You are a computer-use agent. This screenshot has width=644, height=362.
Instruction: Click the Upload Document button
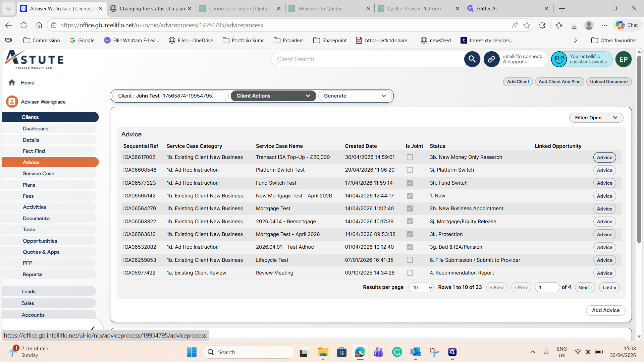609,82
